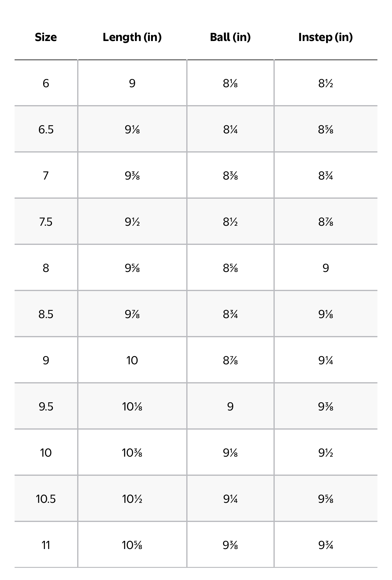Click the Size column header
Image resolution: width=392 pixels, height=580 pixels.
(46, 37)
